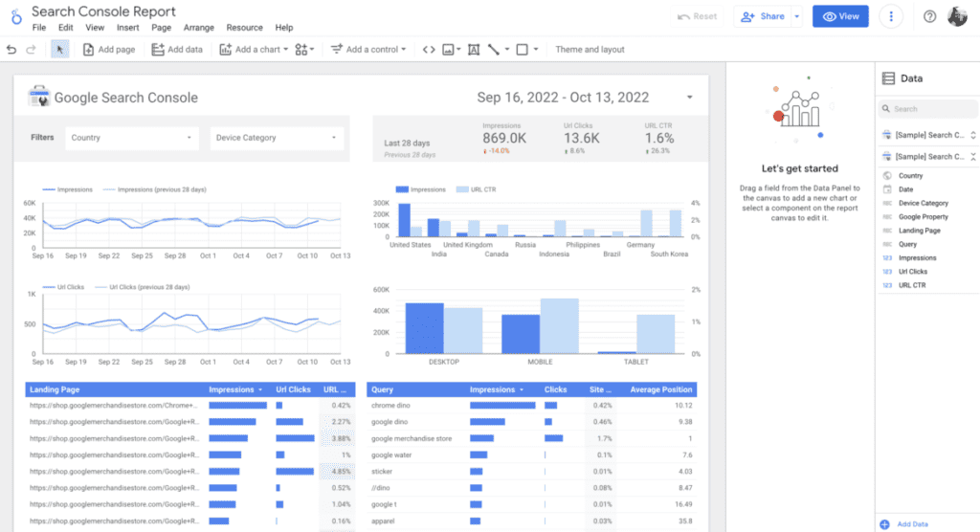Viewport: 980px width, 532px height.
Task: Open community visualizations and components icon
Action: [304, 50]
